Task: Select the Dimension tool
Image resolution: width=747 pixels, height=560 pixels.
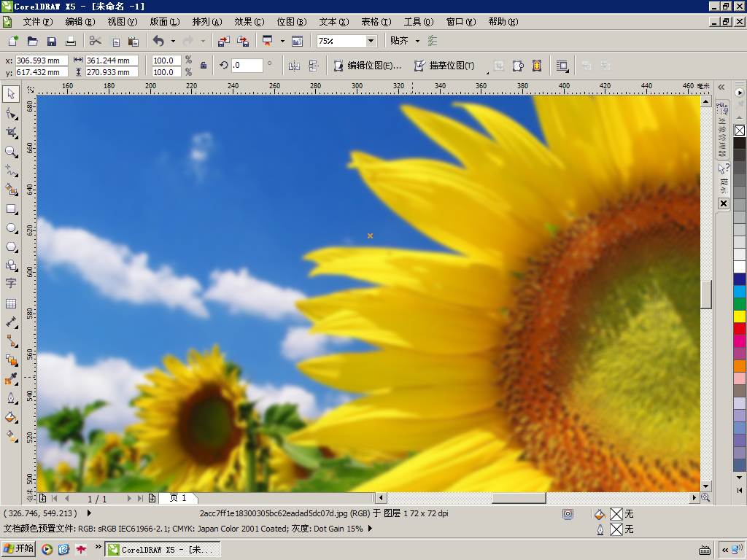Action: tap(11, 322)
